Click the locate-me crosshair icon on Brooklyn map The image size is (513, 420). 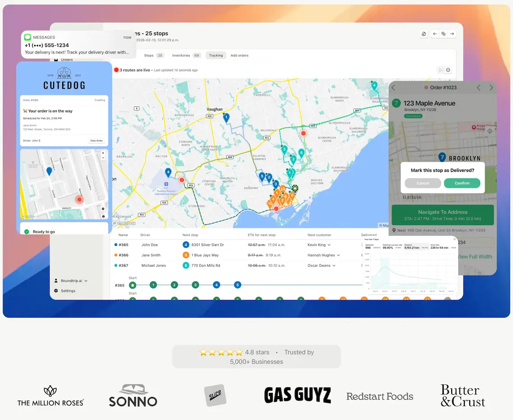point(490,131)
